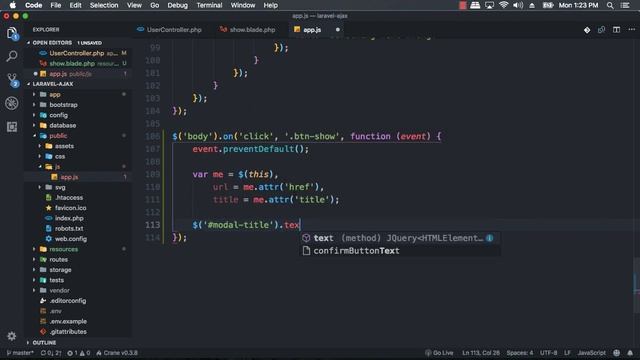Click the sync changes indicator in status bar
640x360 pixels.
(x=51, y=353)
